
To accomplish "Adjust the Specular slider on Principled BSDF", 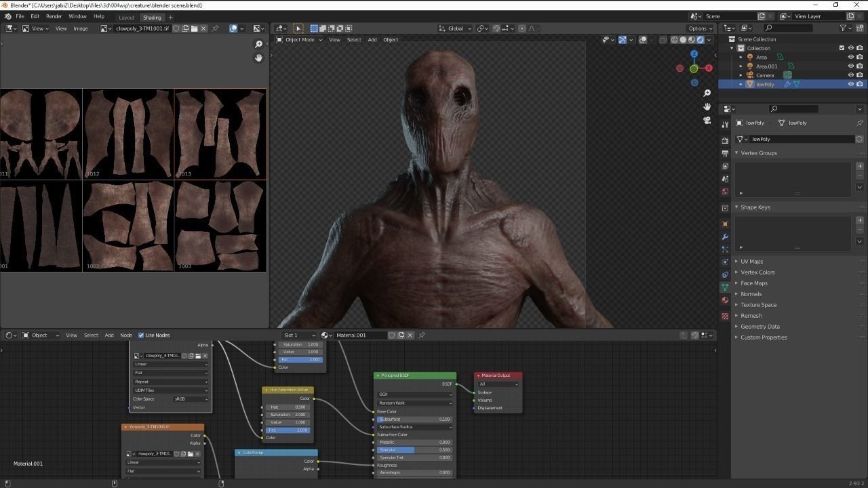I will click(x=414, y=450).
